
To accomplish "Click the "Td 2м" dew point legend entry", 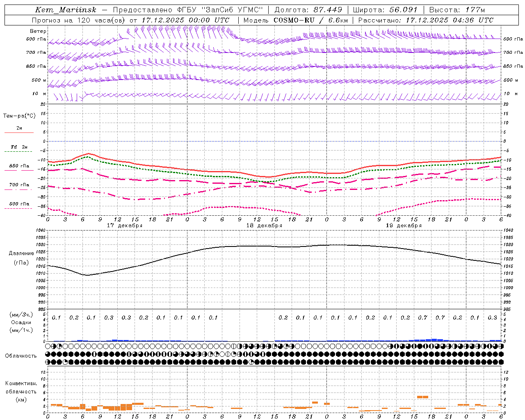I will (19, 147).
